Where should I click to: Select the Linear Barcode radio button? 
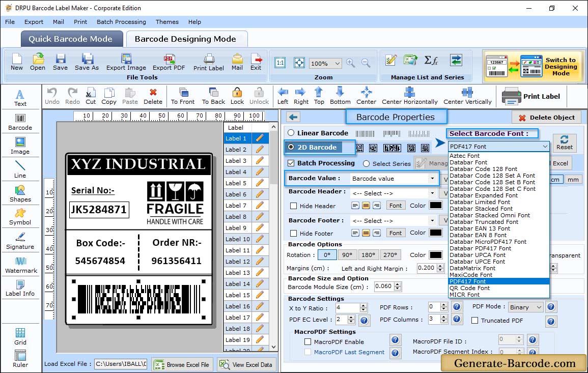[291, 133]
